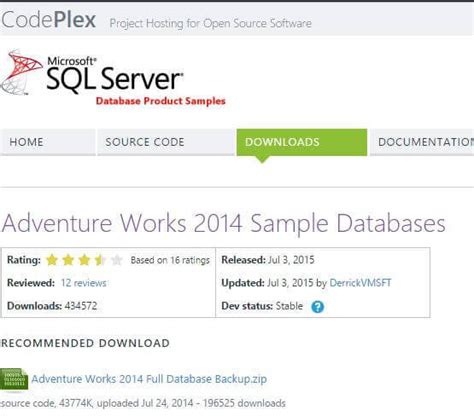This screenshot has width=474, height=416.
Task: Click the second rating star
Action: (x=68, y=260)
